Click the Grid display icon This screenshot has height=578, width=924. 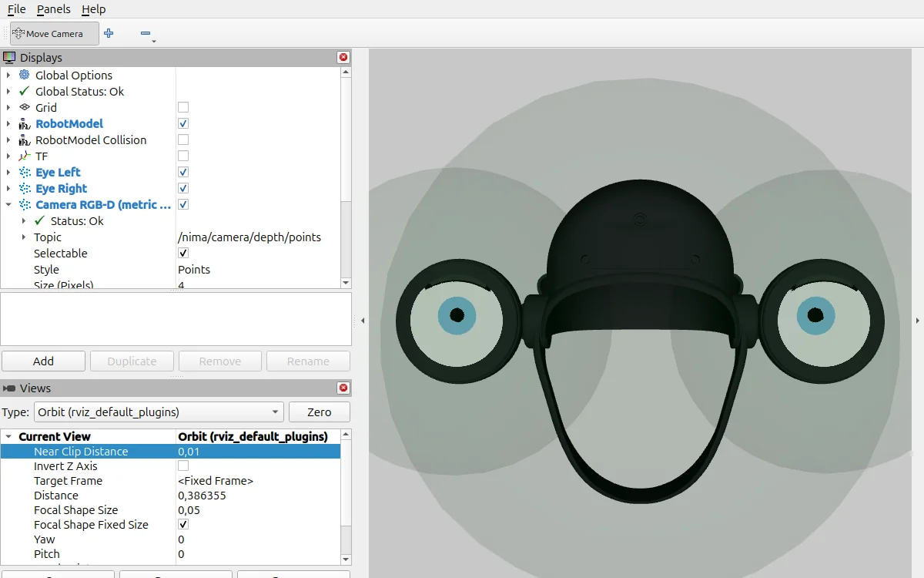(25, 107)
